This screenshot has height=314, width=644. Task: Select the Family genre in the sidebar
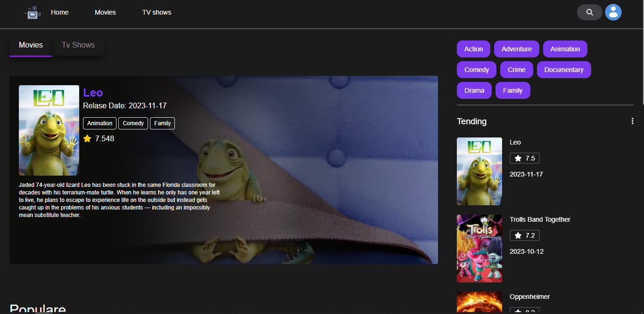513,90
